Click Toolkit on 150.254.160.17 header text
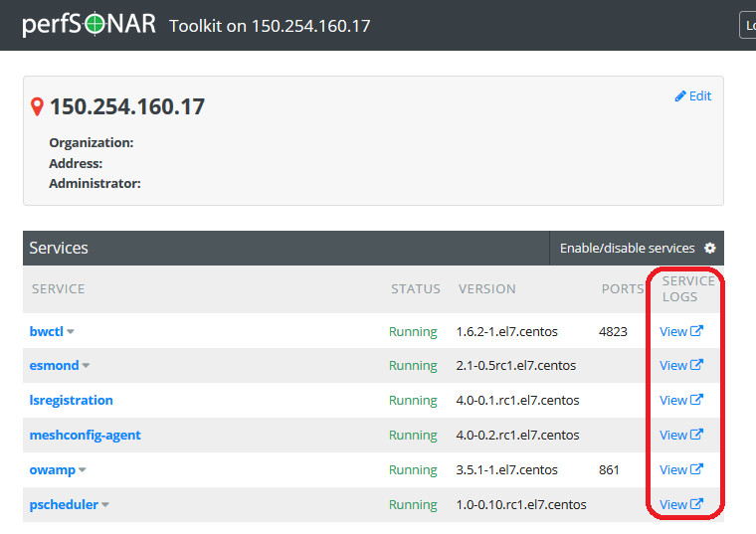 (x=270, y=26)
